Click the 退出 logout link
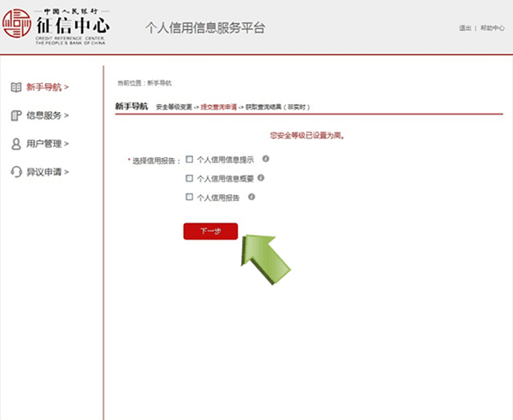Viewport: 513px width, 420px height. (465, 28)
